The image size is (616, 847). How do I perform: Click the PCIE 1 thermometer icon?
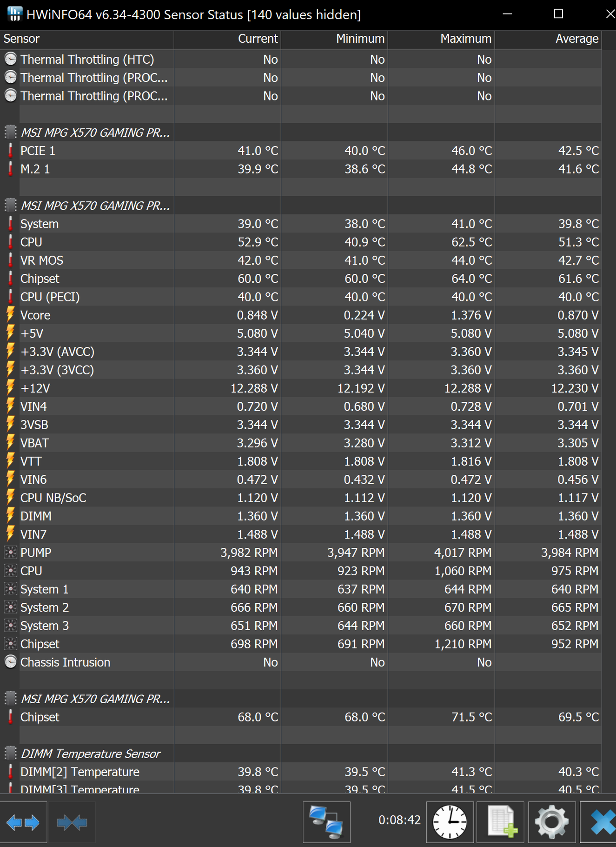10,151
